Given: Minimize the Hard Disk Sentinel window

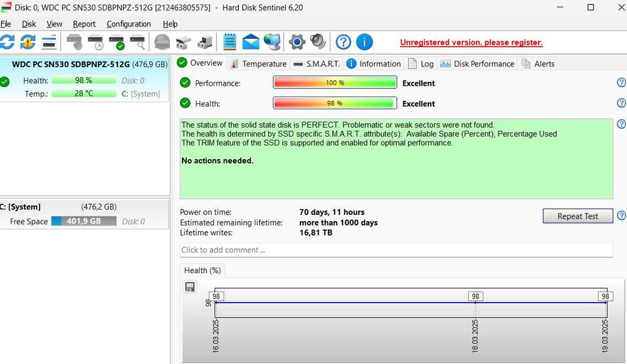Looking at the screenshot, I should pyautogui.click(x=560, y=7).
